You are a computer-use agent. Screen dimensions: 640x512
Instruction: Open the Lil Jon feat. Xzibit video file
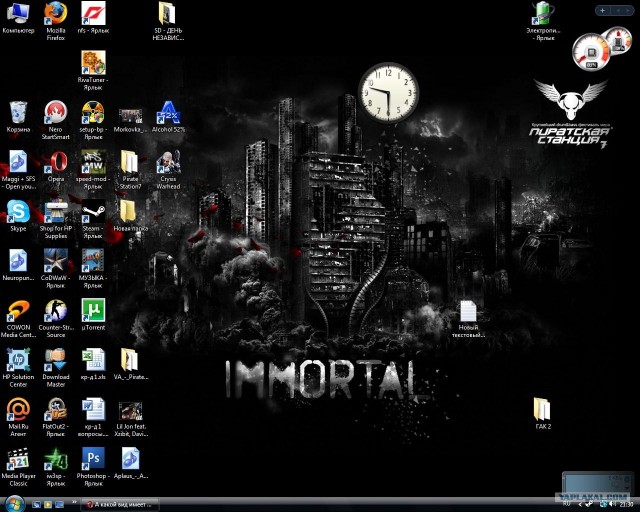(x=130, y=418)
